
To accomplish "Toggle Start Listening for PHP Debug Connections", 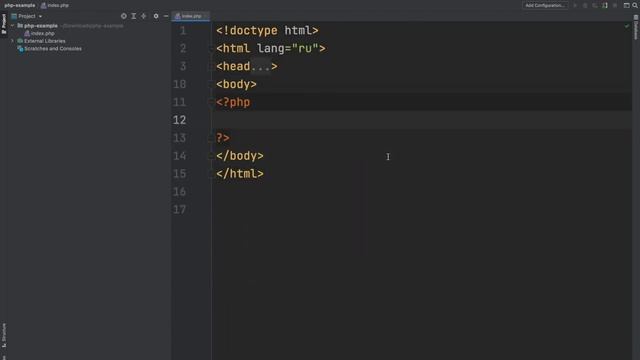I will (x=605, y=5).
